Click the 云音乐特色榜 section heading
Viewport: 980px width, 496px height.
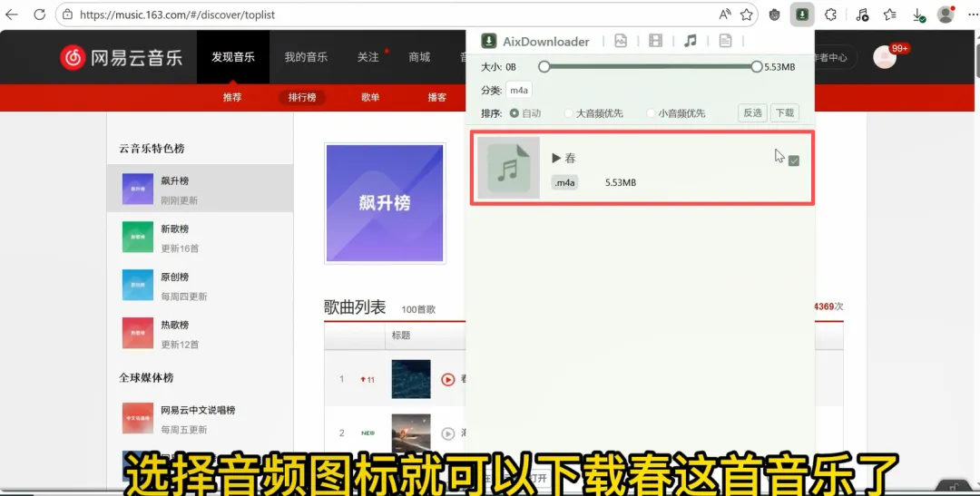152,149
